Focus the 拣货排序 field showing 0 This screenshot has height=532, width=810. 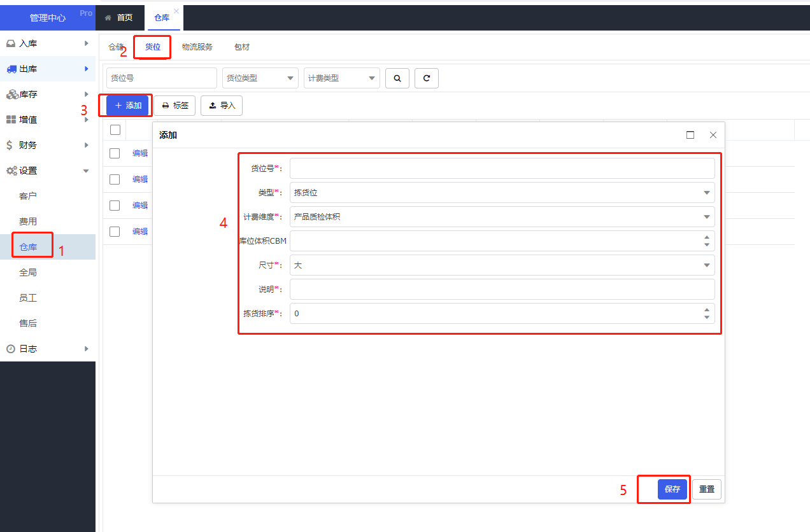tap(502, 314)
